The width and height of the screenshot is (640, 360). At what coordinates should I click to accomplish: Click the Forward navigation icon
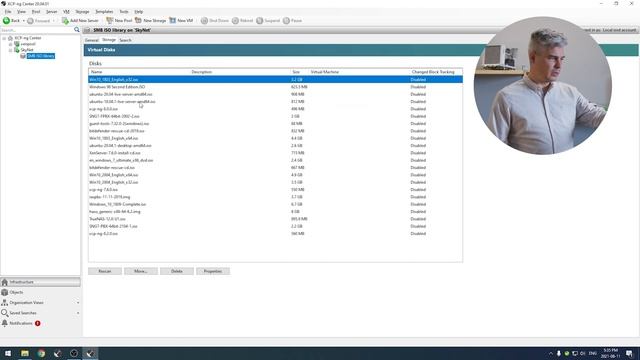pos(30,20)
